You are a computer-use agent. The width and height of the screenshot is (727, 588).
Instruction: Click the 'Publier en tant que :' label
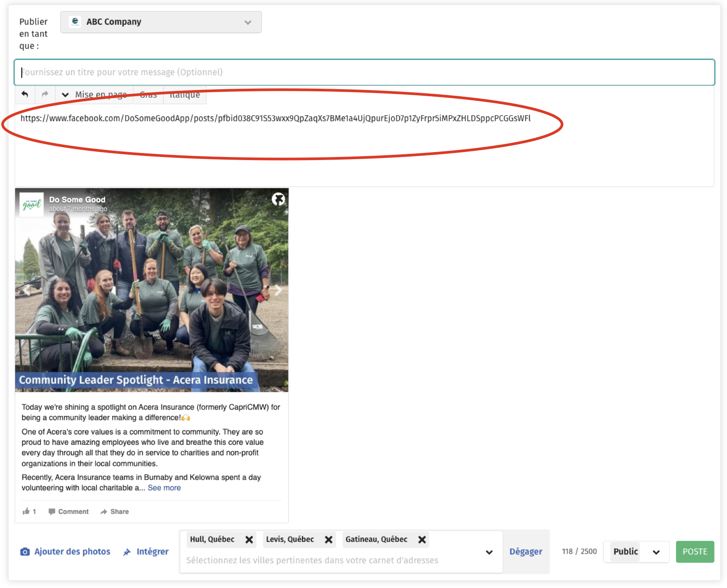click(33, 34)
